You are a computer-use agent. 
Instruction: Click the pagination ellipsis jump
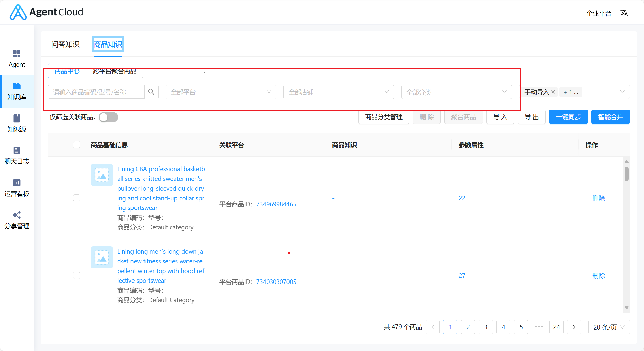(x=539, y=327)
